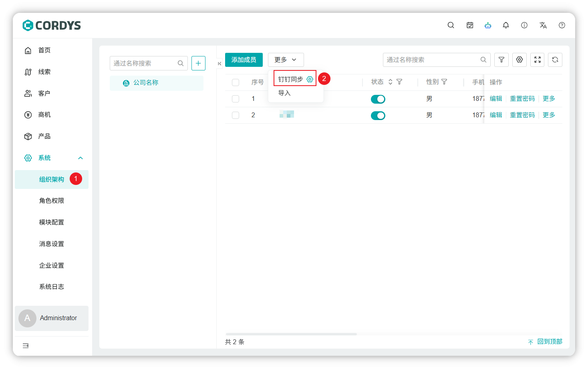Image resolution: width=588 pixels, height=369 pixels.
Task: Click 回到顶部 link
Action: click(x=545, y=341)
